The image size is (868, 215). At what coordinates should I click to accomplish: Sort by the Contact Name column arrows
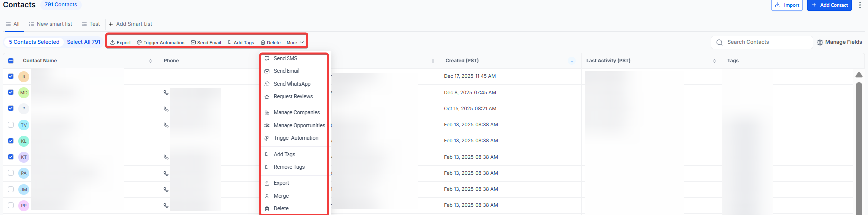[150, 61]
